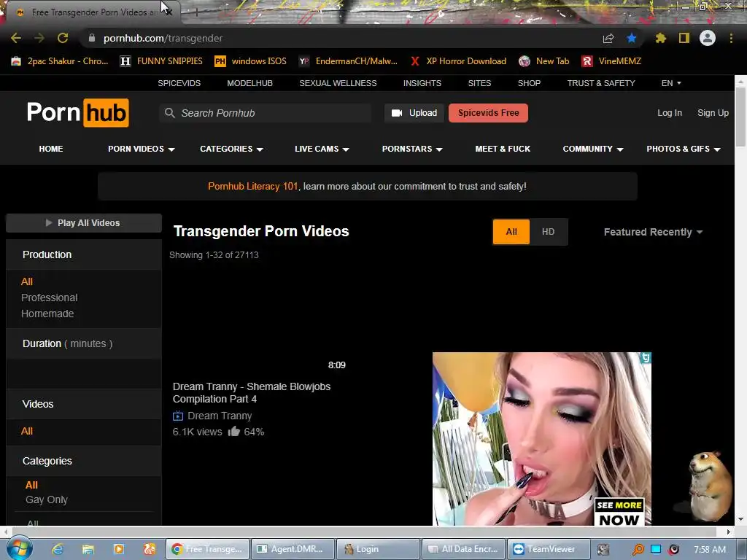Open Windows Media Player taskbar icon
Image resolution: width=747 pixels, height=560 pixels.
tap(119, 549)
